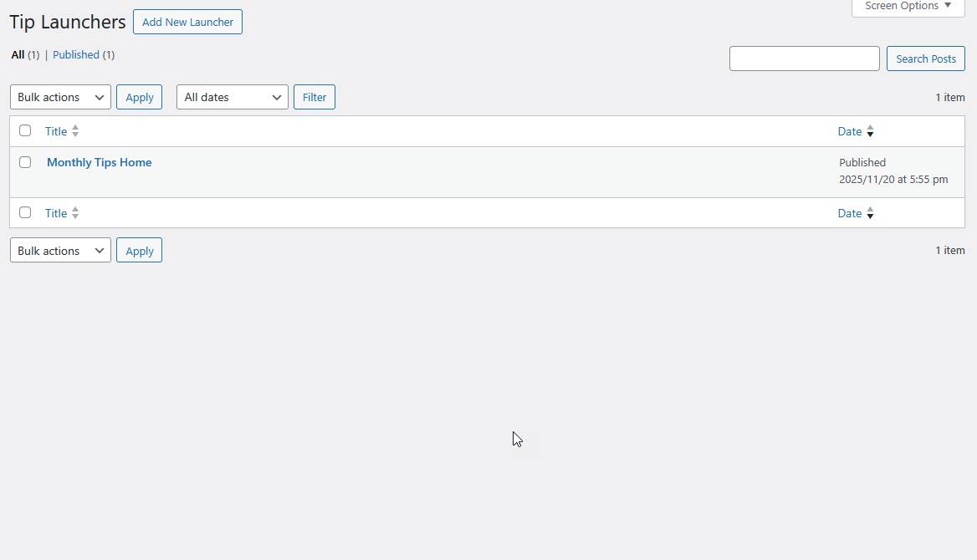Click the Search Posts button
Screen dimensions: 977x560
(925, 59)
